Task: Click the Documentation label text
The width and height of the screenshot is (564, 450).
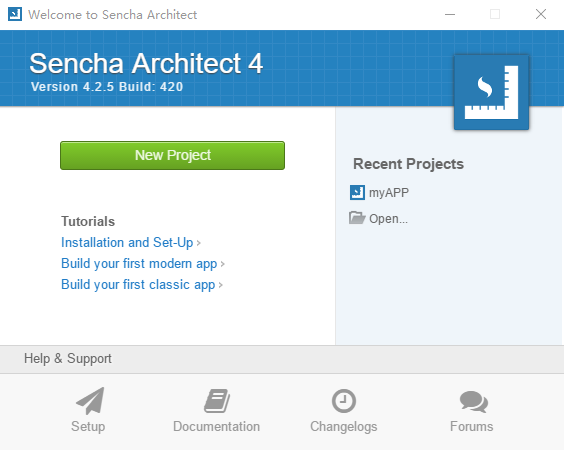Action: pyautogui.click(x=217, y=427)
